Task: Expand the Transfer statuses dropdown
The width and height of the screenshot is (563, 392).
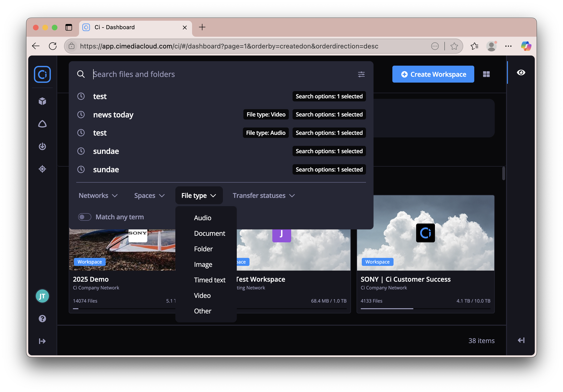Action: (264, 195)
